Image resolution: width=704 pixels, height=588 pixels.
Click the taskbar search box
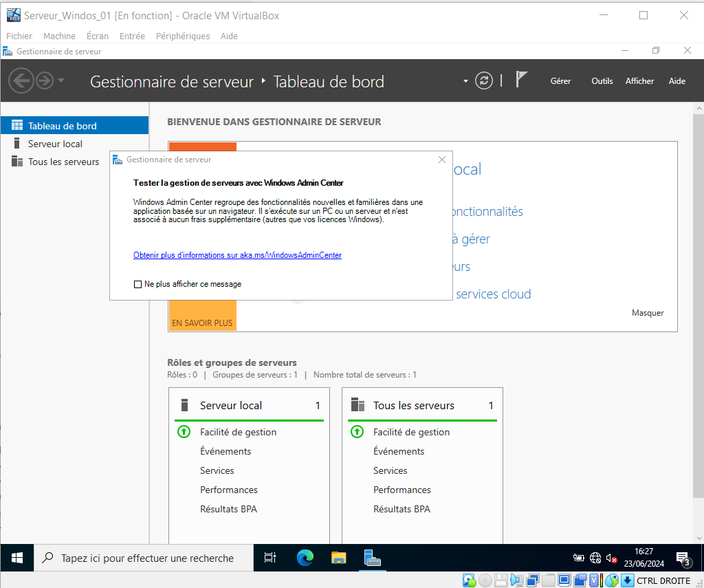tap(144, 558)
